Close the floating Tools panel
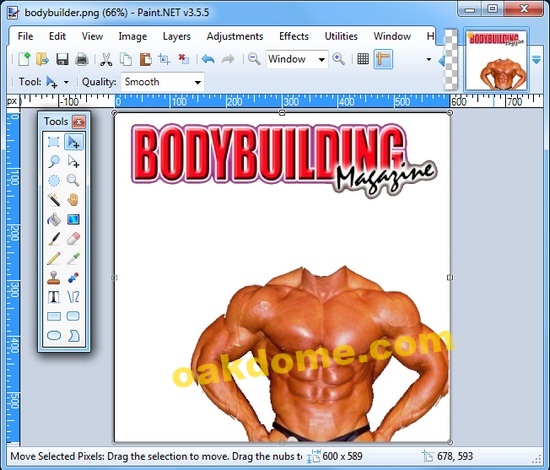The image size is (550, 470). click(x=79, y=122)
